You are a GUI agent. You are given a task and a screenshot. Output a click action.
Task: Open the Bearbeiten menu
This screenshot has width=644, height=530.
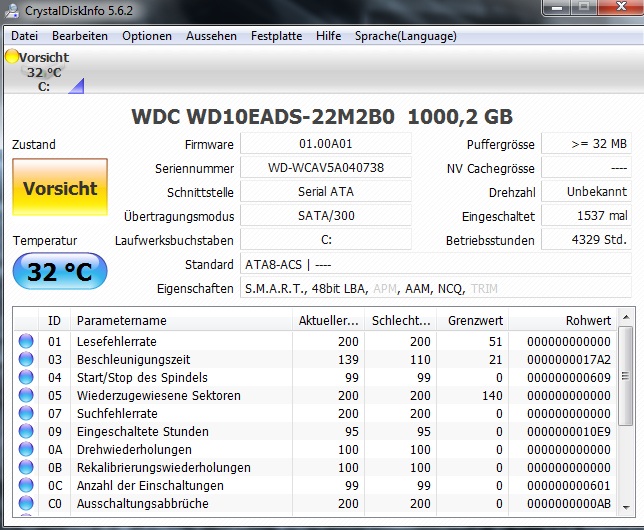pos(80,36)
